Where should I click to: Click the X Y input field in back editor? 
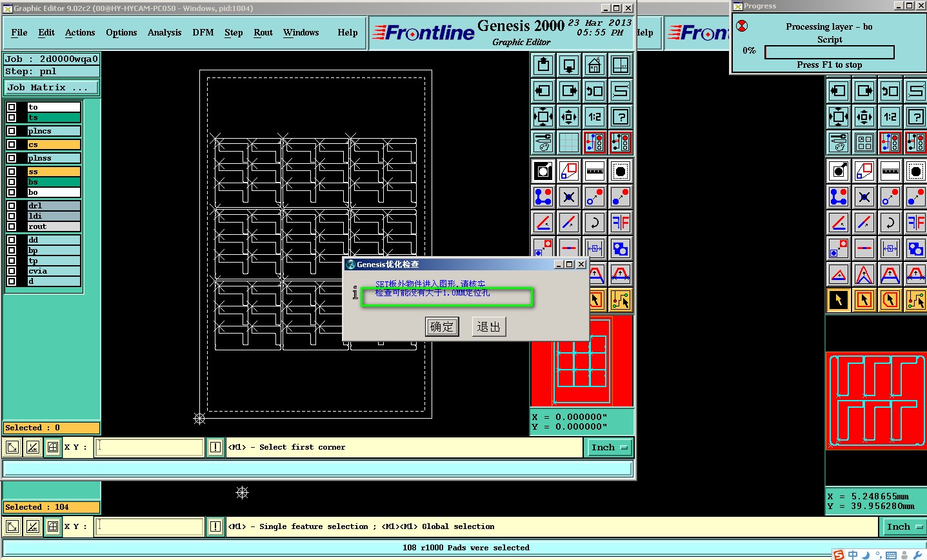pos(149,527)
